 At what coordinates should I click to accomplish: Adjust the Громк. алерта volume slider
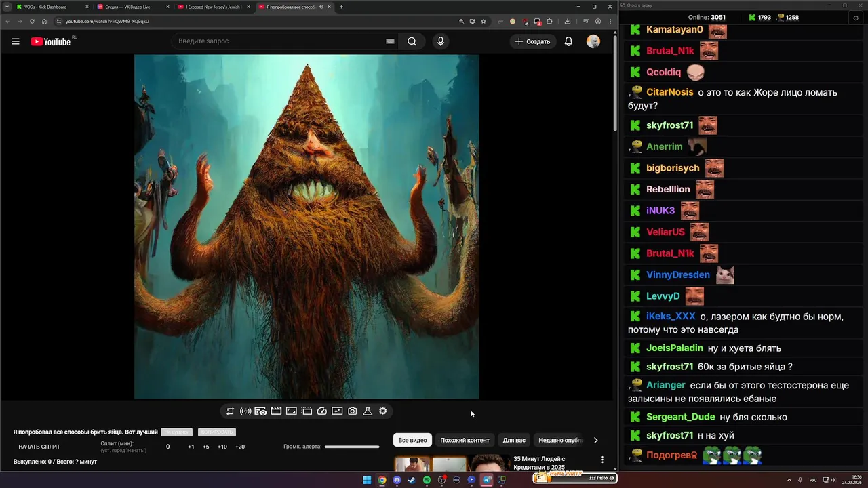point(352,447)
